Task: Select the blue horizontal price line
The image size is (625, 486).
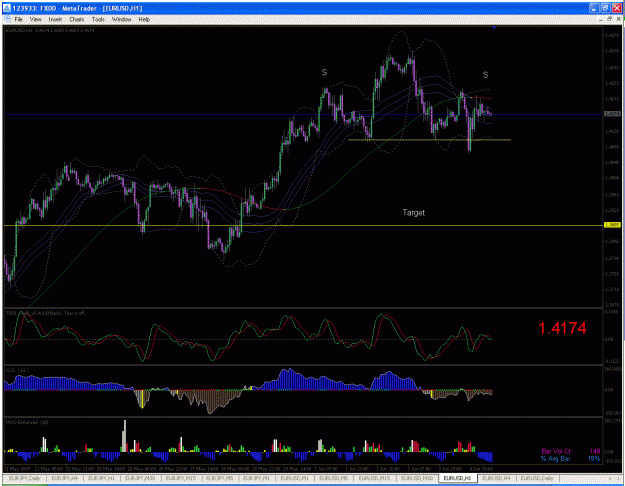Action: pos(303,114)
